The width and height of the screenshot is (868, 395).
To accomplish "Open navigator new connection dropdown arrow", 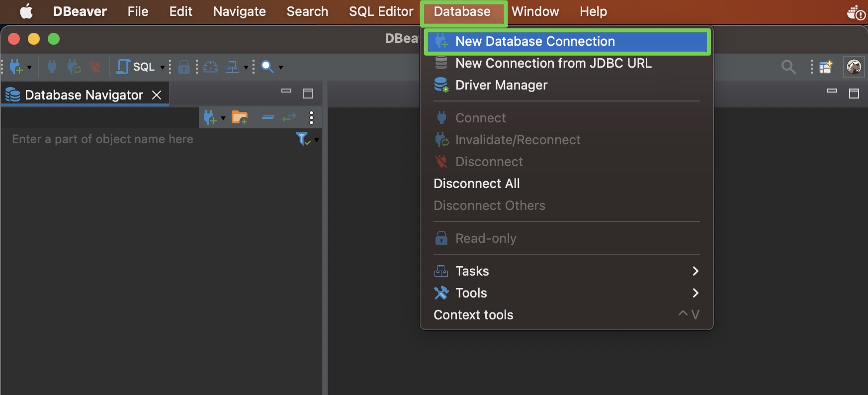I will pyautogui.click(x=223, y=118).
